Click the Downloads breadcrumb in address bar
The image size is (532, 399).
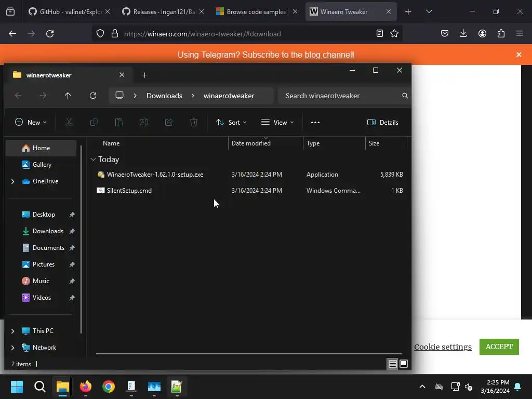point(165,96)
